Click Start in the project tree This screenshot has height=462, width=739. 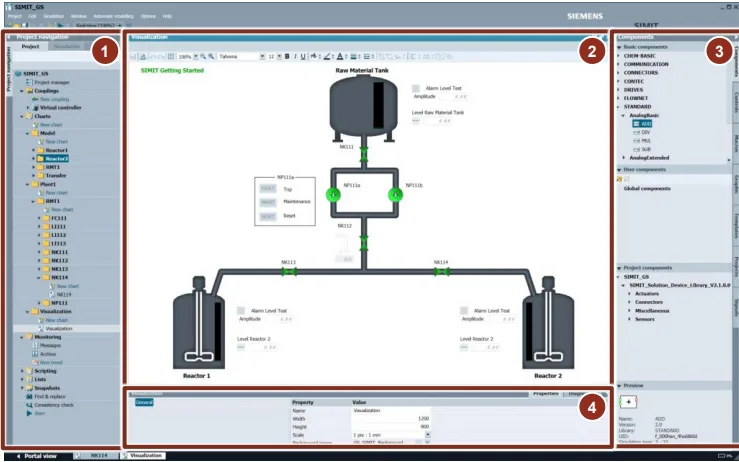point(40,413)
